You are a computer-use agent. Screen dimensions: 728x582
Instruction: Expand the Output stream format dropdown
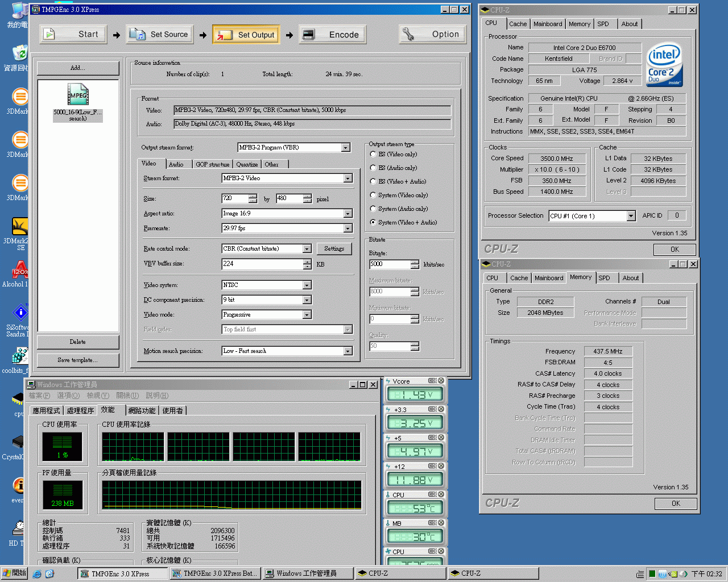pyautogui.click(x=345, y=147)
